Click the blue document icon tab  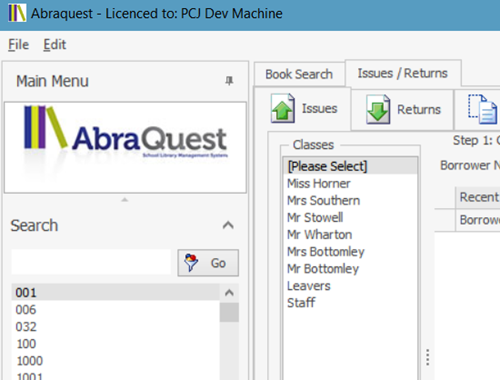coord(483,109)
